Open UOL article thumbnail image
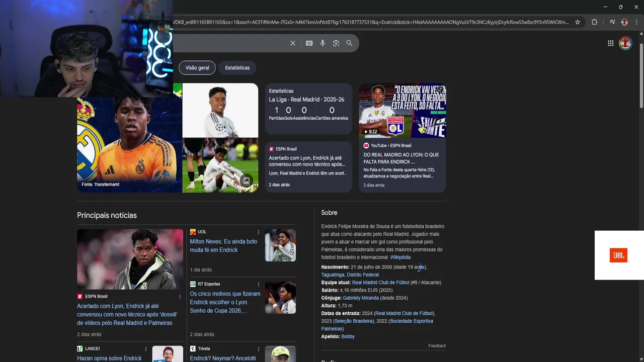 [x=280, y=245]
